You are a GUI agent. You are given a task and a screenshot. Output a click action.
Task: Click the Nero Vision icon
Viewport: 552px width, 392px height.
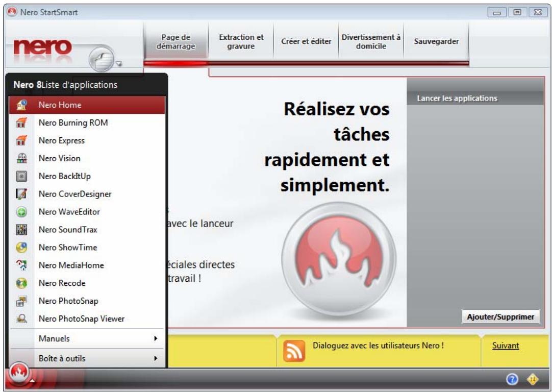tap(21, 158)
